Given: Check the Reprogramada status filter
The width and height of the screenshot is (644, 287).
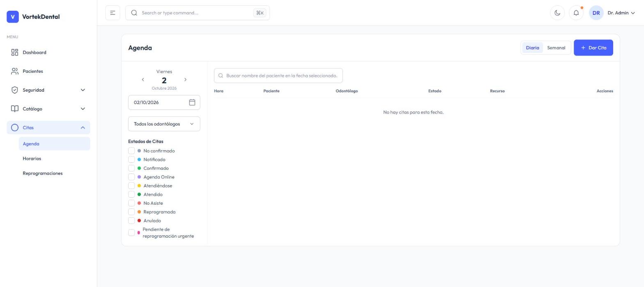Looking at the screenshot, I should pyautogui.click(x=131, y=212).
